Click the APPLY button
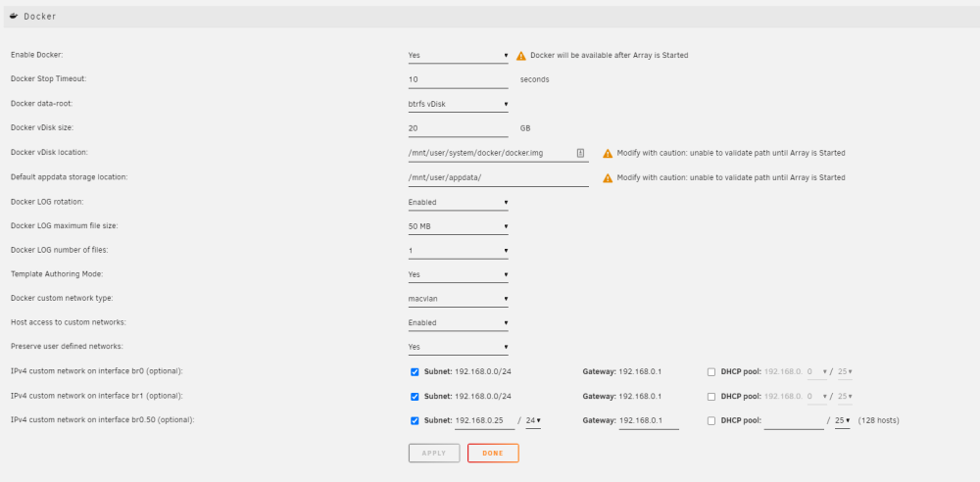The width and height of the screenshot is (980, 482). tap(434, 454)
